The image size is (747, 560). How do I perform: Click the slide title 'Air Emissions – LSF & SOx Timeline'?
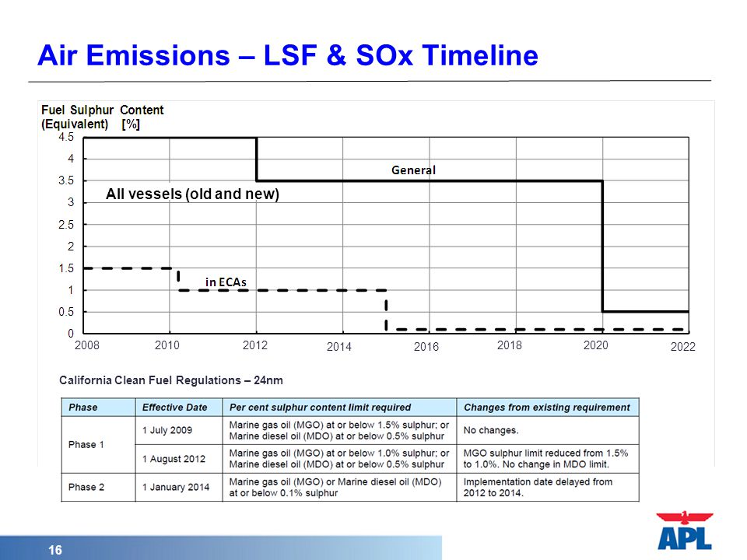(x=288, y=55)
